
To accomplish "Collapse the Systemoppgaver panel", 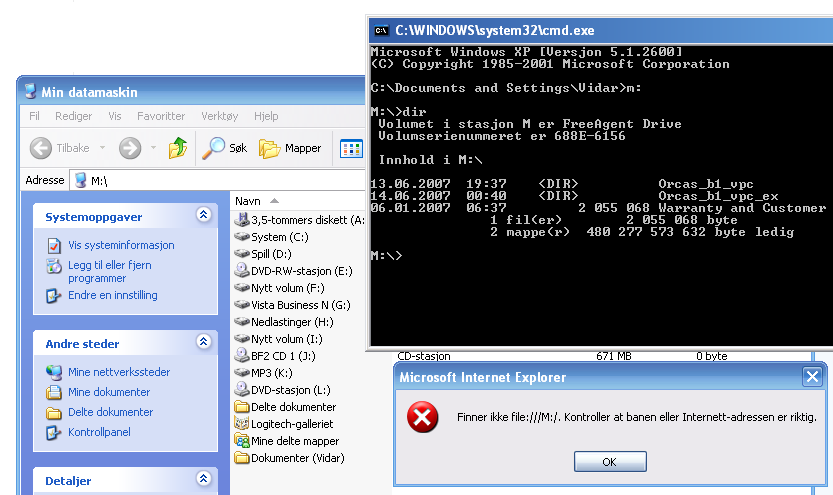I will [x=203, y=215].
